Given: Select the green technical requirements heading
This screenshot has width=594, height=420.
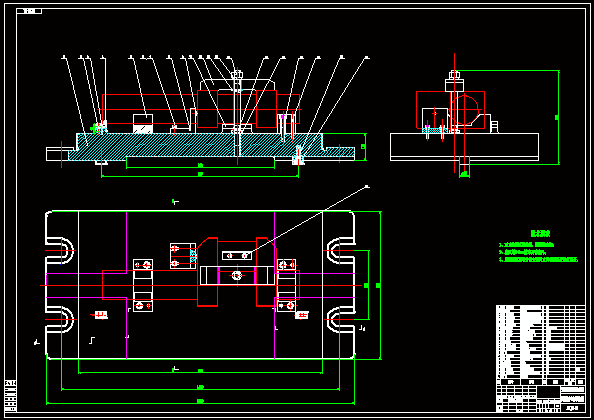Looking at the screenshot, I should (x=540, y=234).
